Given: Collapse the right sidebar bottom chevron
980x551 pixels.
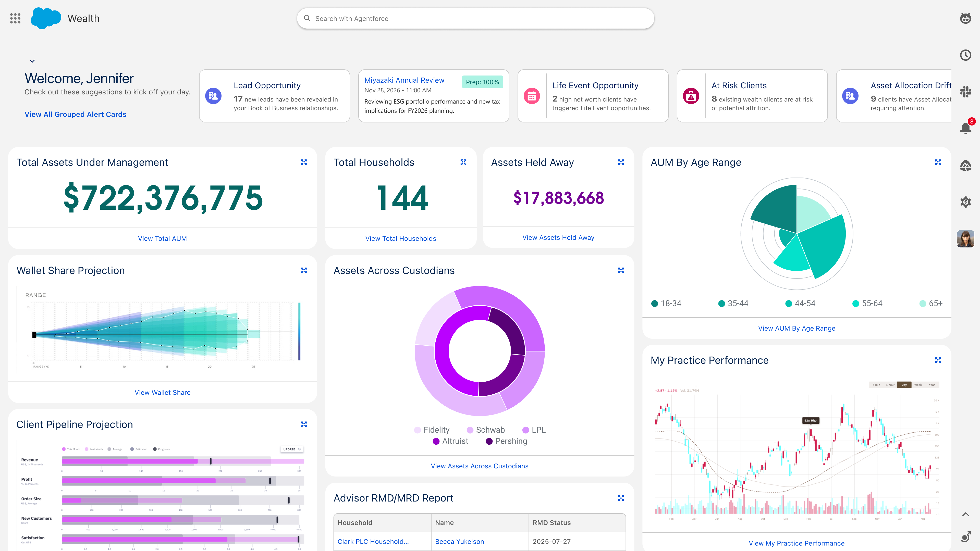Looking at the screenshot, I should 965,515.
